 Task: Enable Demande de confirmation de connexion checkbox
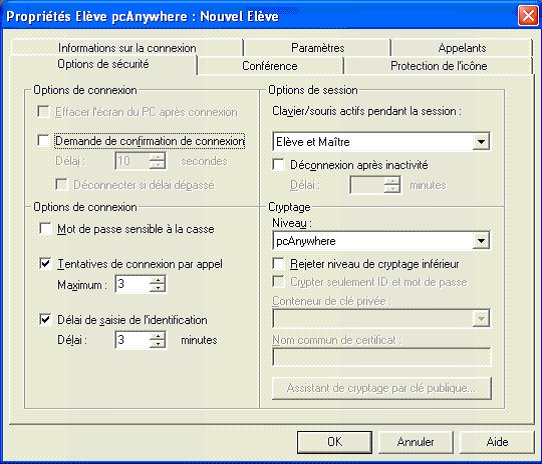click(x=43, y=141)
